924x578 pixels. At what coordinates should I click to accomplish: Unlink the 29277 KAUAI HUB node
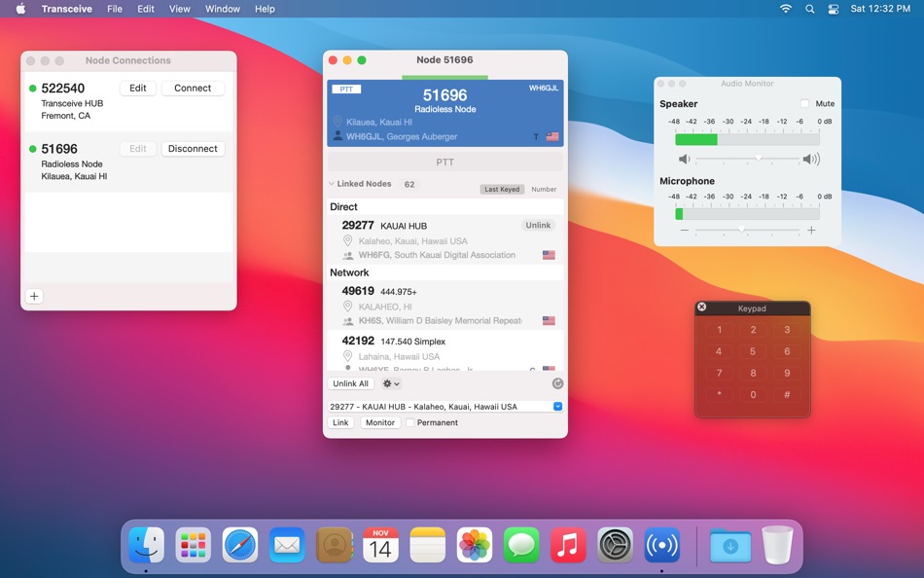(538, 226)
